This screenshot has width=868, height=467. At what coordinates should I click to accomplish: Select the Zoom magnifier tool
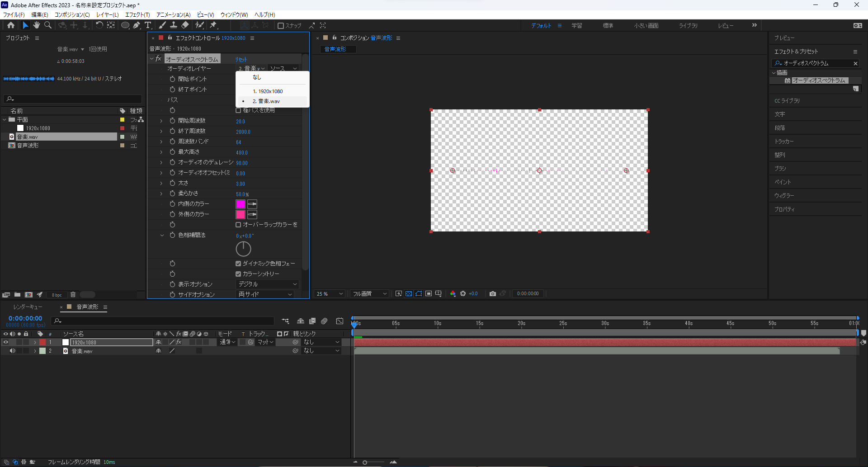click(x=48, y=25)
